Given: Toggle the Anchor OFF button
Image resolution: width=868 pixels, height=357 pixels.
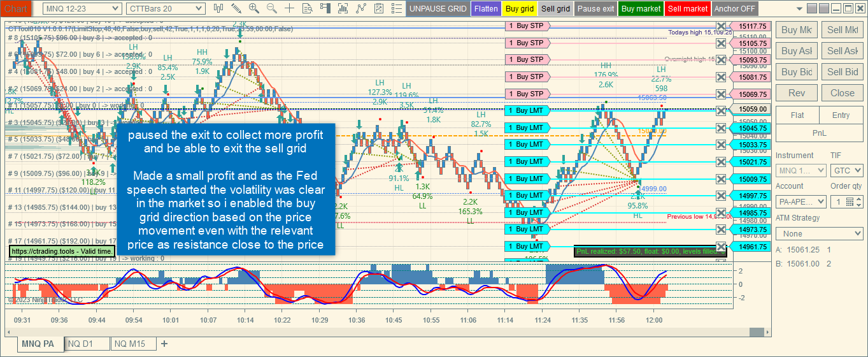Looking at the screenshot, I should coord(735,9).
